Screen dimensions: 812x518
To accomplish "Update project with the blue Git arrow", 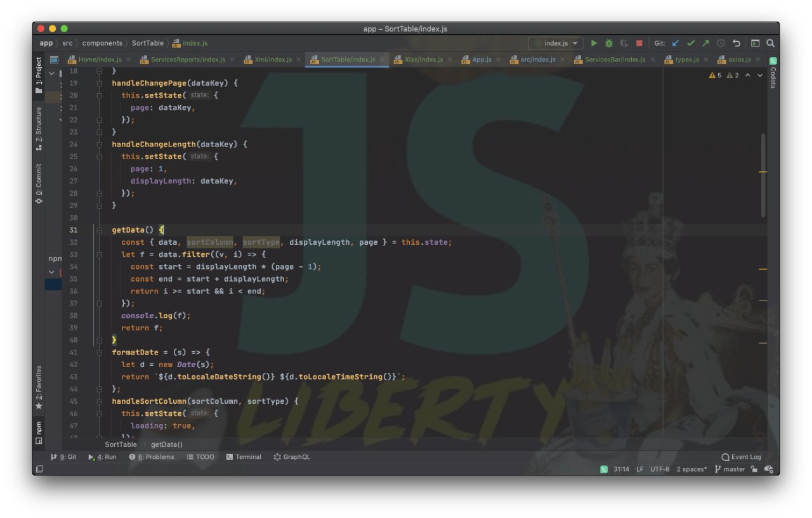I will (676, 43).
